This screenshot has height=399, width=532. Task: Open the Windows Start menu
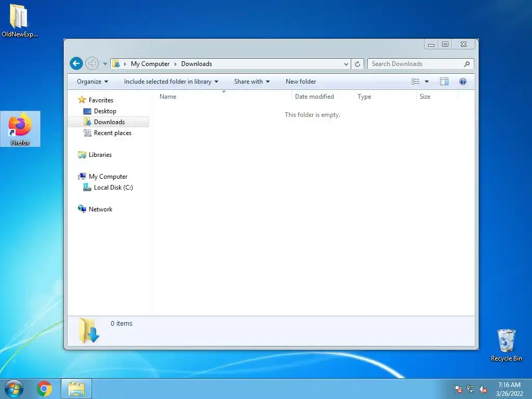coord(14,389)
